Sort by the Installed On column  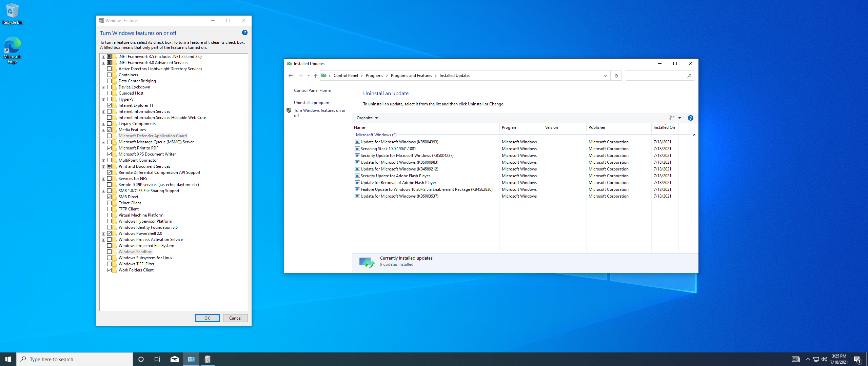click(x=665, y=127)
